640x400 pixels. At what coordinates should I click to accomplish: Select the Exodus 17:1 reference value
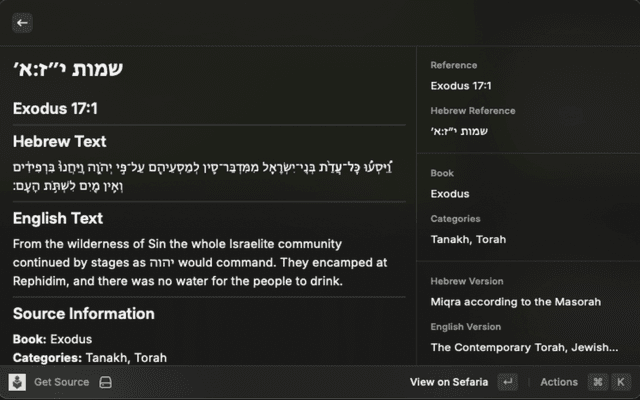pyautogui.click(x=460, y=85)
